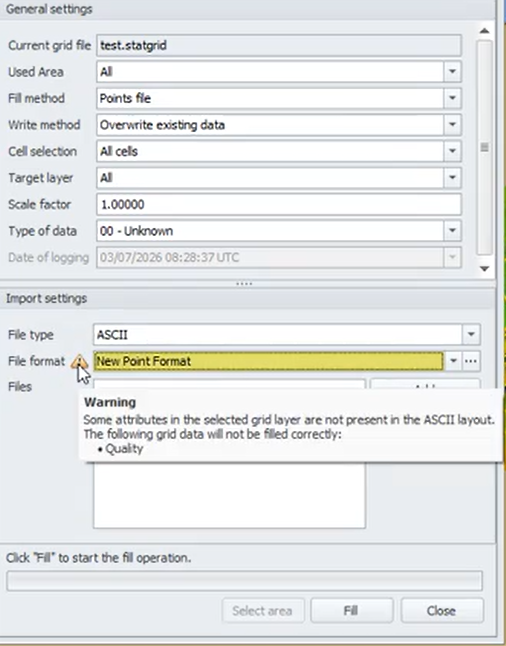Open the file format browse ellipsis button

click(471, 361)
